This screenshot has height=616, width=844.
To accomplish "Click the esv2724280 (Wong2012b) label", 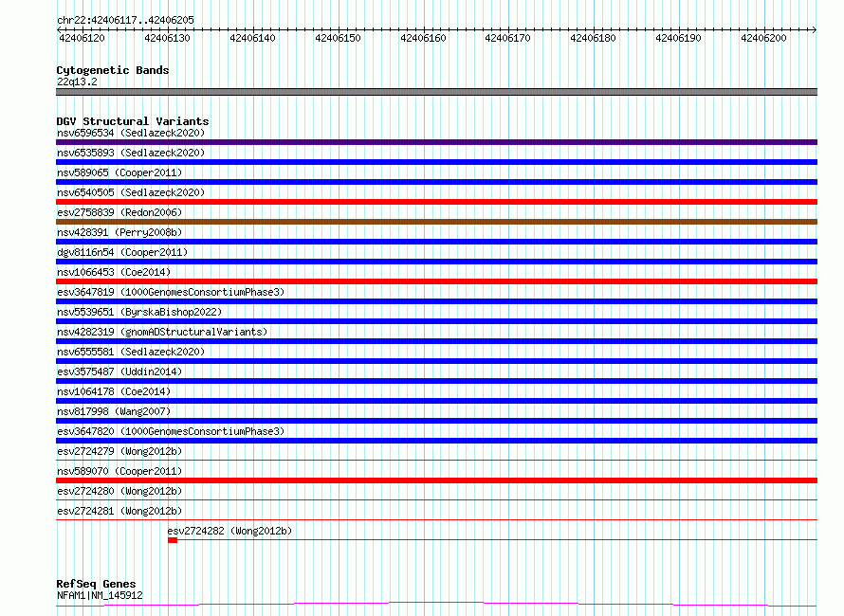I will pyautogui.click(x=119, y=491).
